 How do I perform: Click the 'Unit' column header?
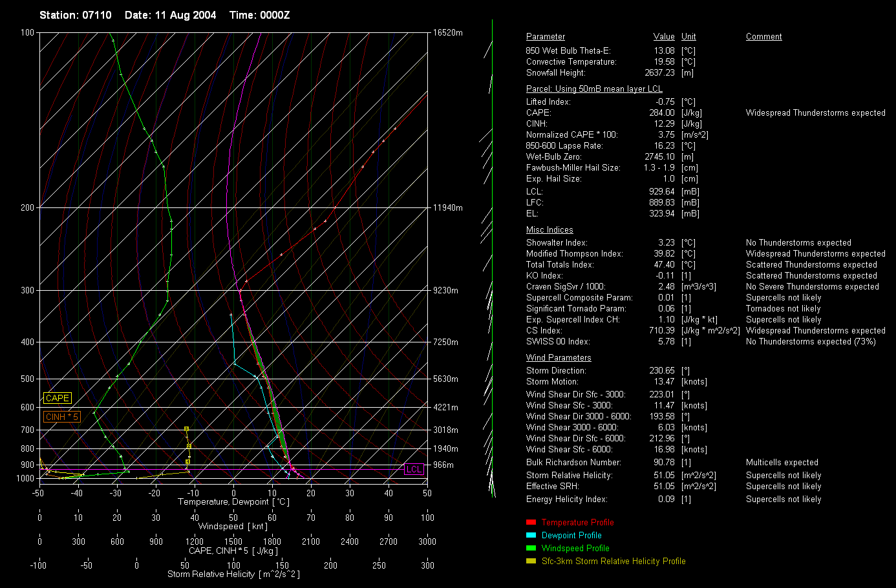point(688,37)
